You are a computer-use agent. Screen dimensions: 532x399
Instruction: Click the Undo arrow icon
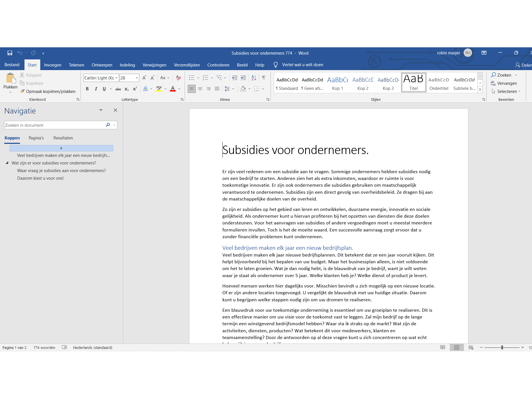pyautogui.click(x=20, y=53)
